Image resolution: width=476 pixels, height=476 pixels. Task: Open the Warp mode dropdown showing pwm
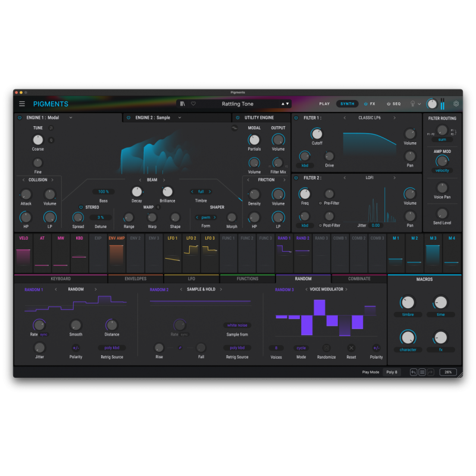point(206,218)
